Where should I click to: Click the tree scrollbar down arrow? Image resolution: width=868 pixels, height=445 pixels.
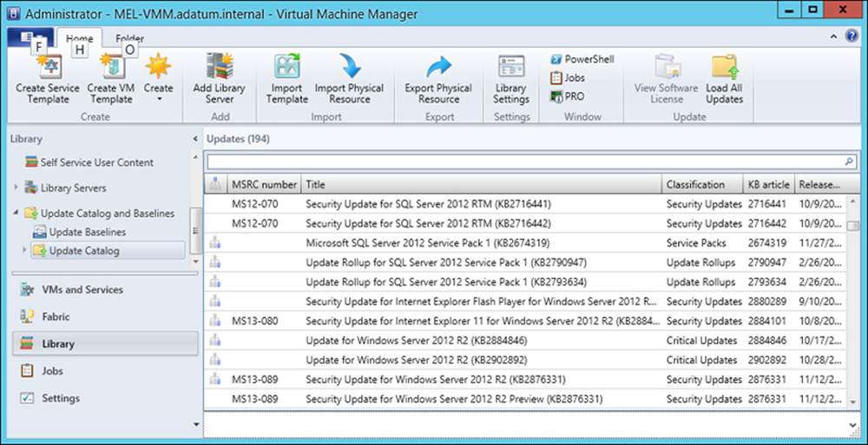[195, 261]
